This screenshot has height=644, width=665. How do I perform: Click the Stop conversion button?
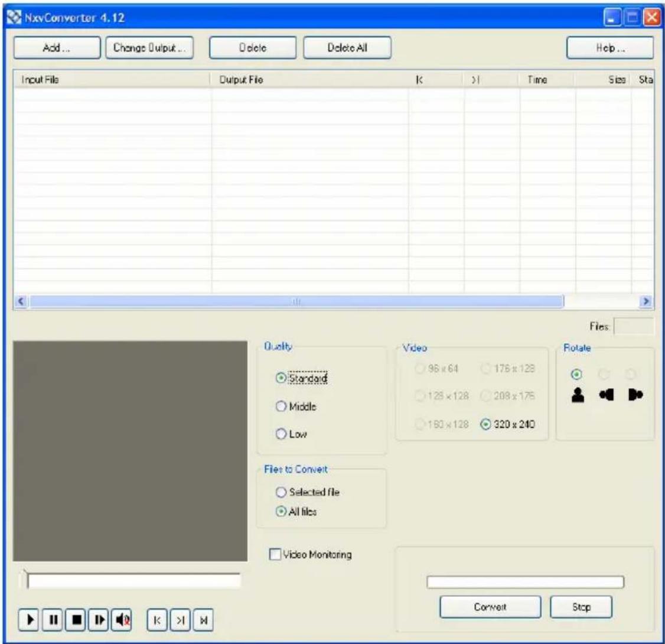(x=581, y=607)
